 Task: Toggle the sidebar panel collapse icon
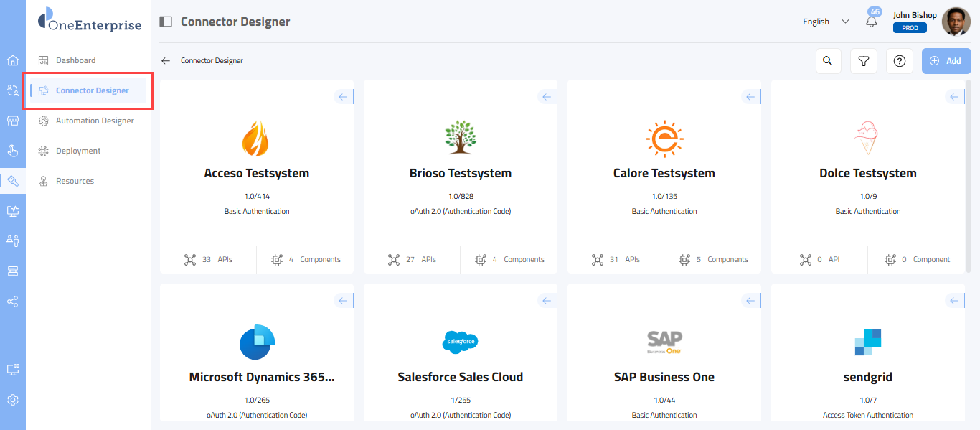pos(166,22)
